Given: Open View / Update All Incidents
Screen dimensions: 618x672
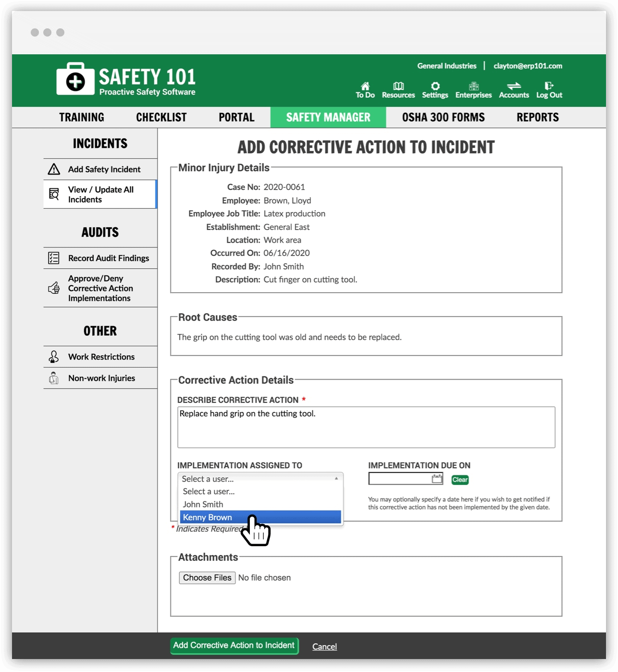Looking at the screenshot, I should (100, 194).
